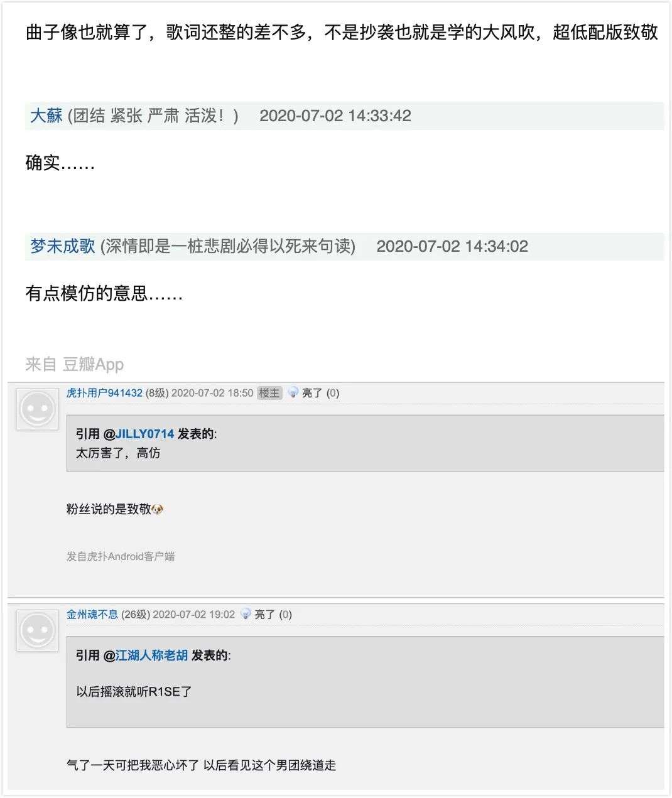
Task: Click the avatar of 虎扑用户941432
Action: [37, 409]
